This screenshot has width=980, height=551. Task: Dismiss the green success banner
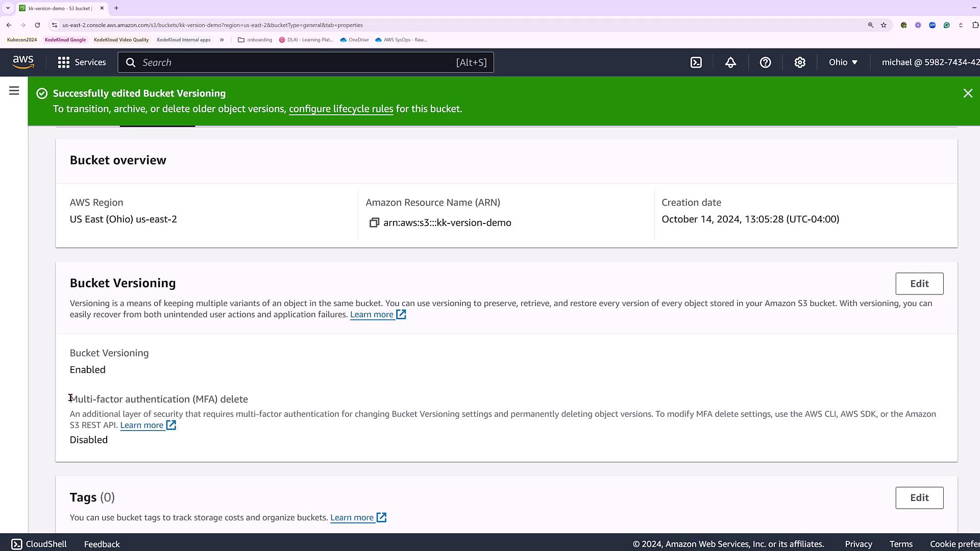click(968, 93)
